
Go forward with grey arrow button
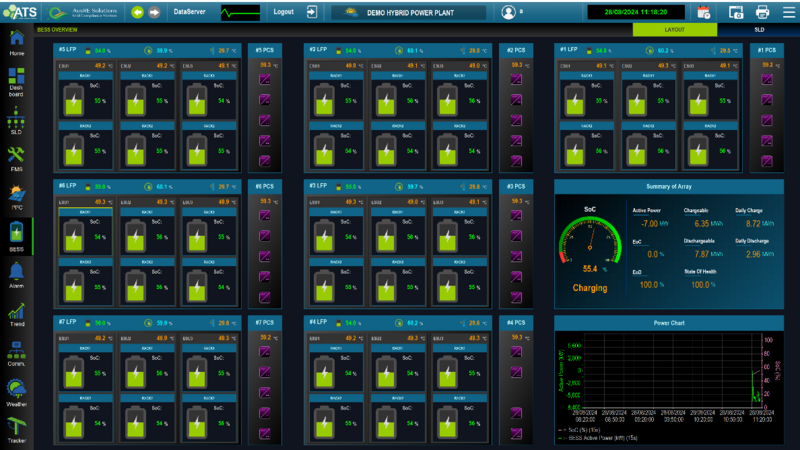click(x=154, y=12)
